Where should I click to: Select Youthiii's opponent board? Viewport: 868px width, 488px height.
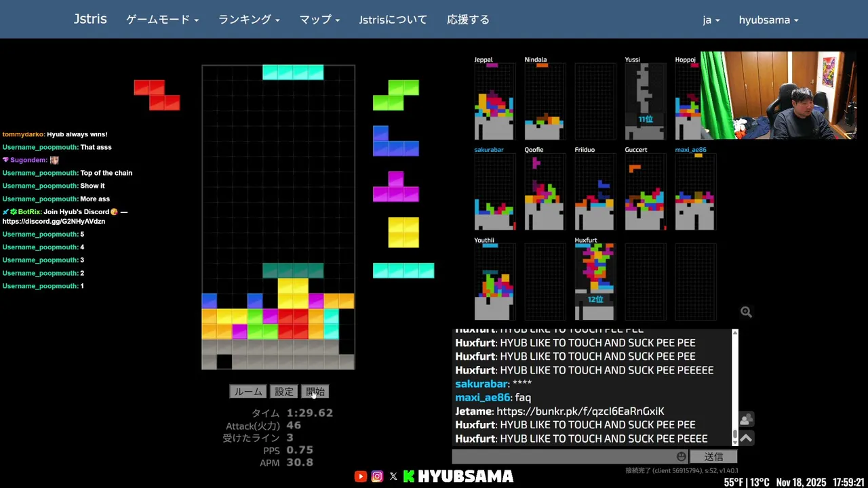pos(494,282)
